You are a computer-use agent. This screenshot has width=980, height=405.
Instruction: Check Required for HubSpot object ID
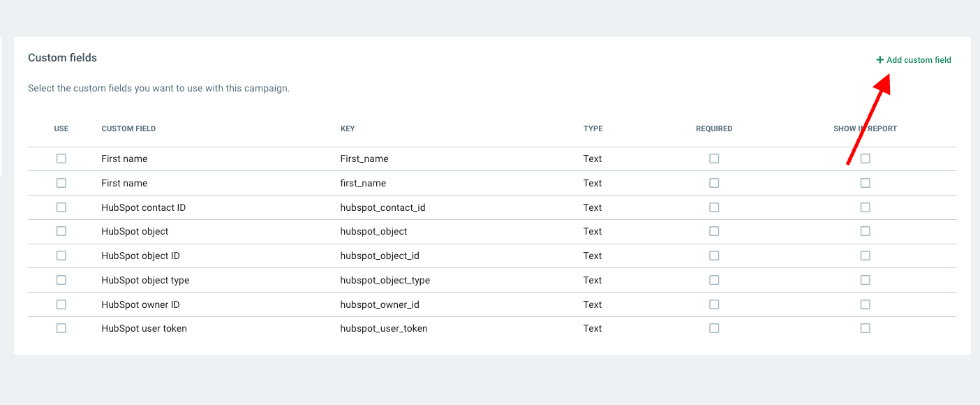tap(714, 256)
